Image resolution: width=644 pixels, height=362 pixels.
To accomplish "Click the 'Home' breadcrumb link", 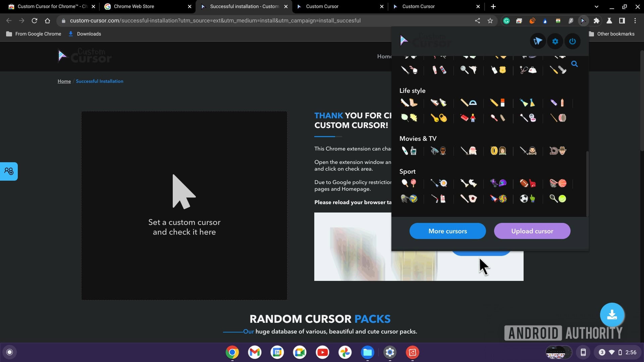I will 64,81.
